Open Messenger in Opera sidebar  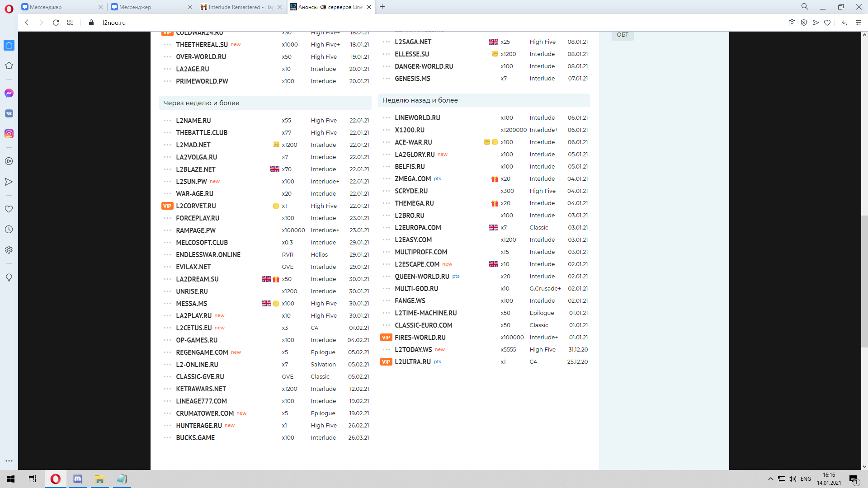[x=9, y=93]
